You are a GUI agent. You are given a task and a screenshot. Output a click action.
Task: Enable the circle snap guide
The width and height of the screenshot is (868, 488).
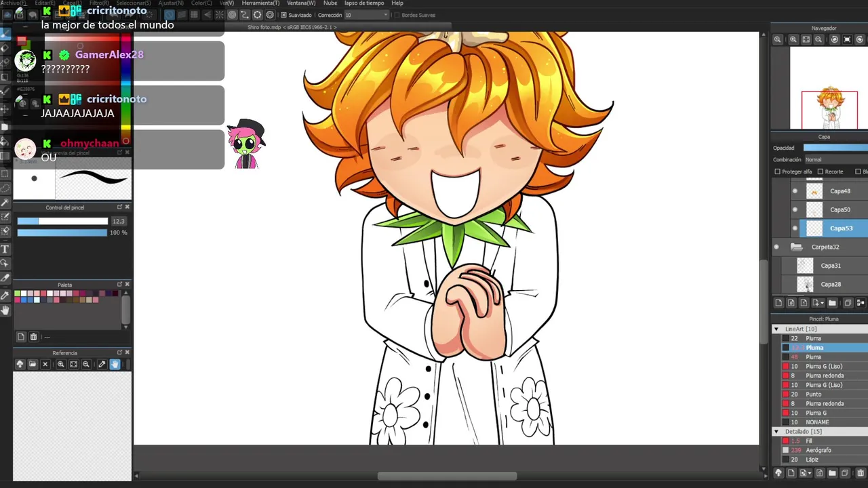coord(232,15)
